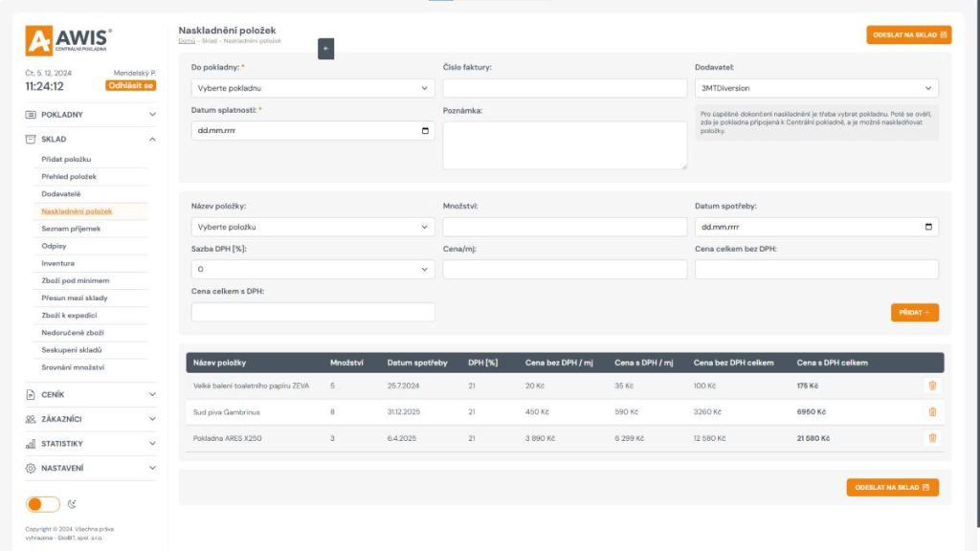Open the Dodavatel dropdown showing 3MTDiversion
The image size is (980, 551).
(815, 88)
